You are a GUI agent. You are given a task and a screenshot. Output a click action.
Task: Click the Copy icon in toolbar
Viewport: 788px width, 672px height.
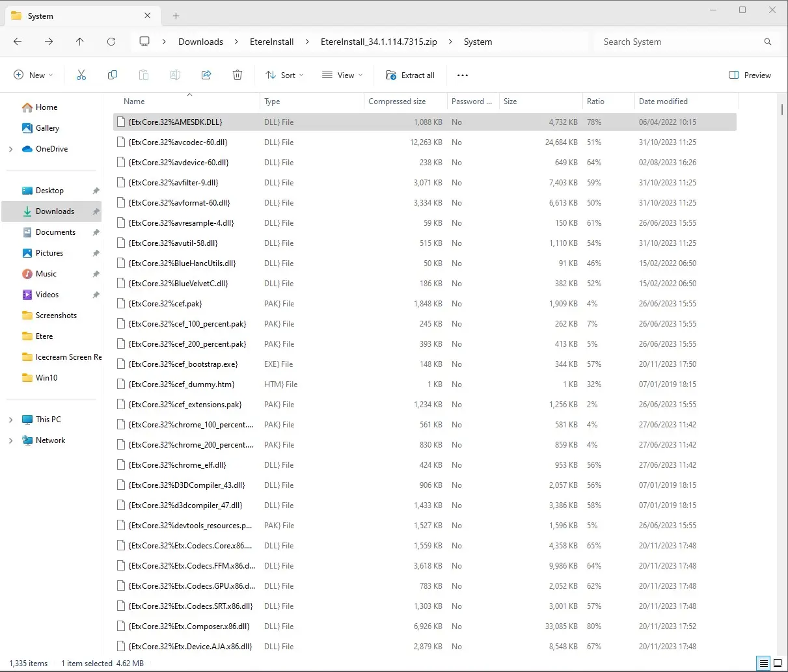(113, 75)
